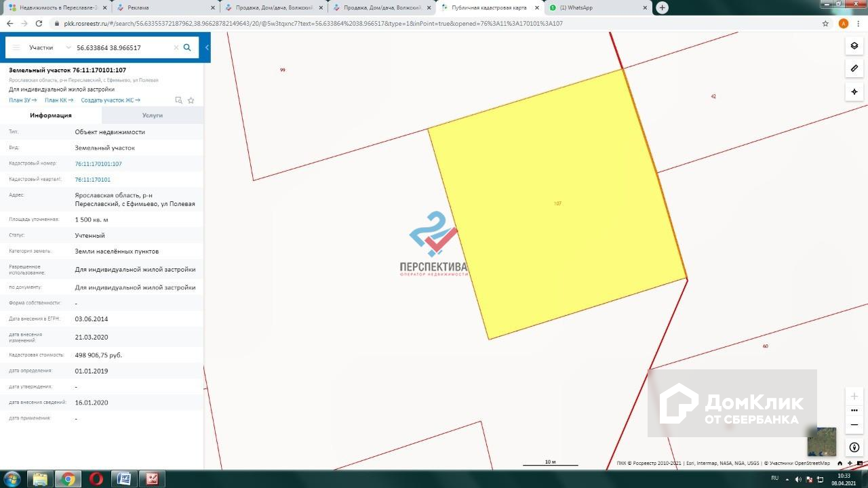
Task: Add parcel to favorites with star
Action: pyautogui.click(x=191, y=100)
